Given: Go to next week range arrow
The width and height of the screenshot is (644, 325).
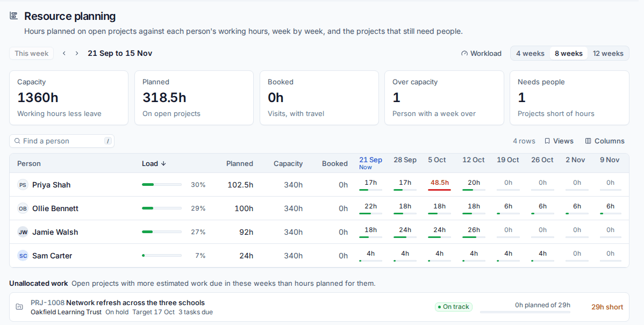Looking at the screenshot, I should tap(77, 53).
